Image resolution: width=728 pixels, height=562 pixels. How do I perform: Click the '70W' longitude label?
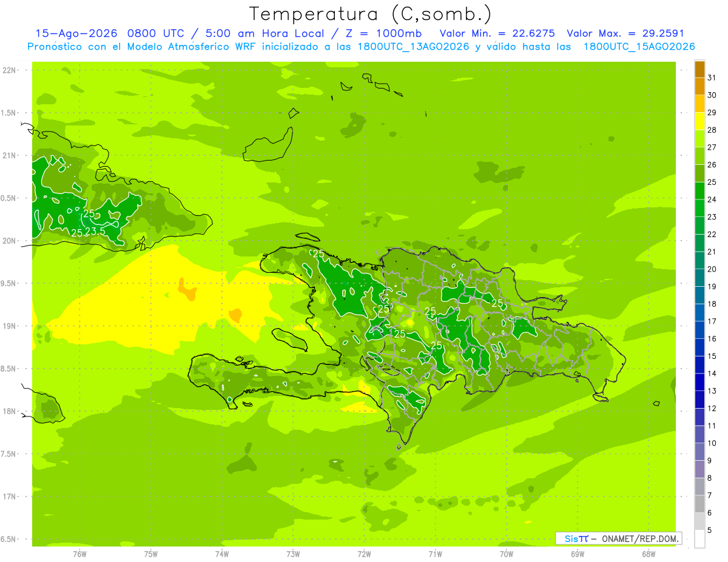(506, 554)
